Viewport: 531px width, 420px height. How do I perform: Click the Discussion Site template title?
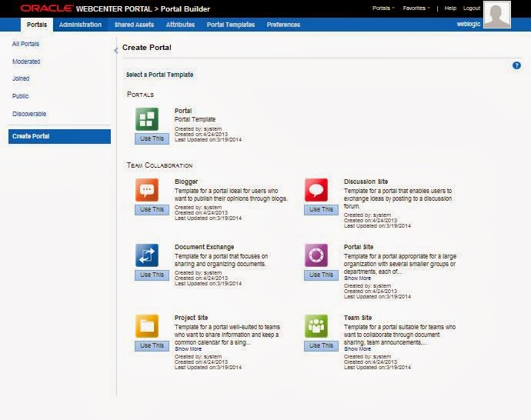(366, 182)
